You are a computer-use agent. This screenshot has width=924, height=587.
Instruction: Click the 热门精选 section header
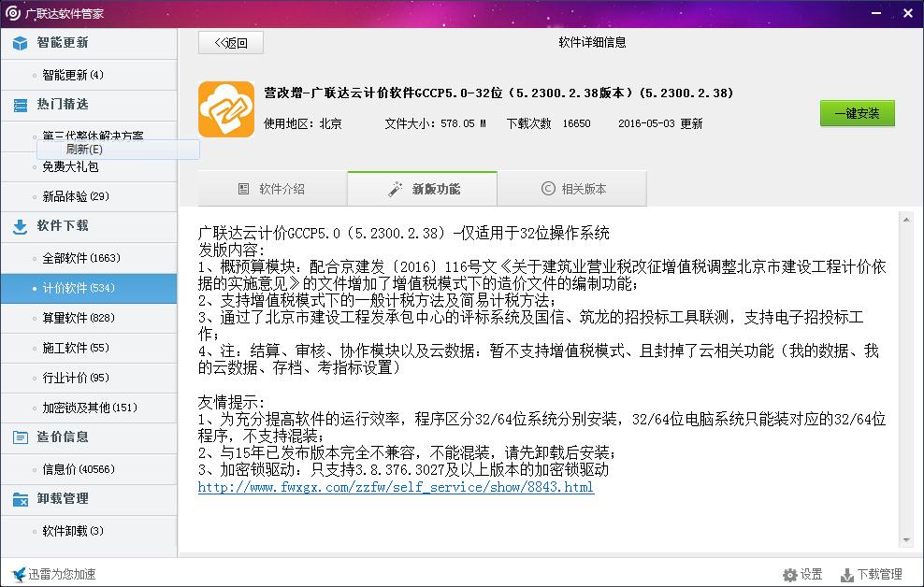click(x=89, y=105)
